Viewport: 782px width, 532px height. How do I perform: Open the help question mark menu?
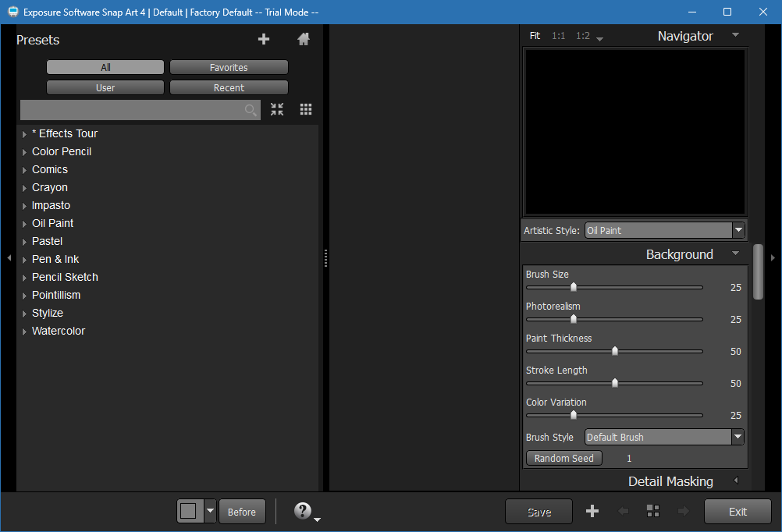pos(304,511)
